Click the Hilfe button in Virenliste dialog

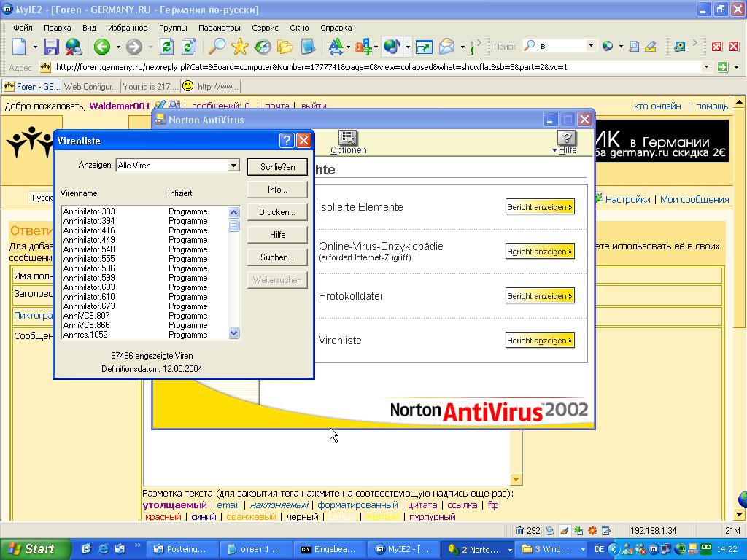[277, 235]
